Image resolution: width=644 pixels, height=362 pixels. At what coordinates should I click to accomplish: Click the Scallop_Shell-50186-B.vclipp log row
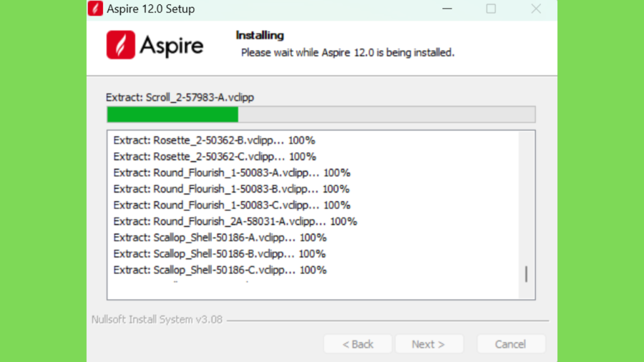[x=219, y=255]
